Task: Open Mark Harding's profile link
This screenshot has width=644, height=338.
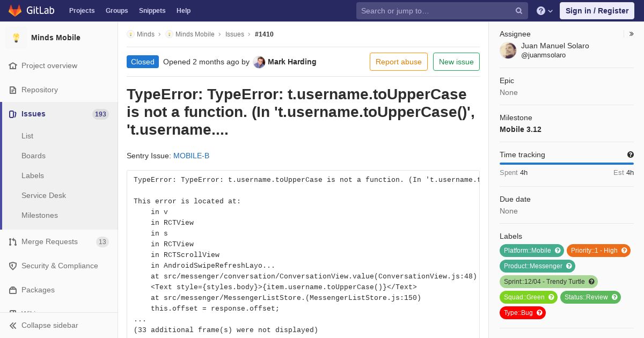Action: [292, 62]
